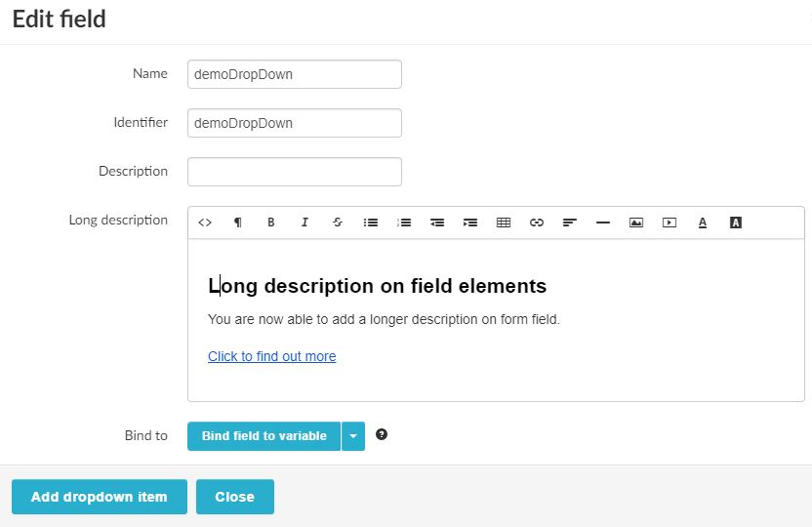
Task: Toggle HTML source code view
Action: [205, 223]
